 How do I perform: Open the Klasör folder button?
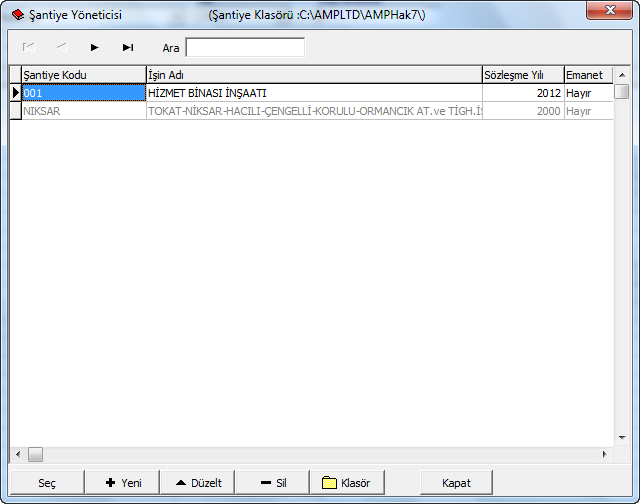pyautogui.click(x=347, y=483)
